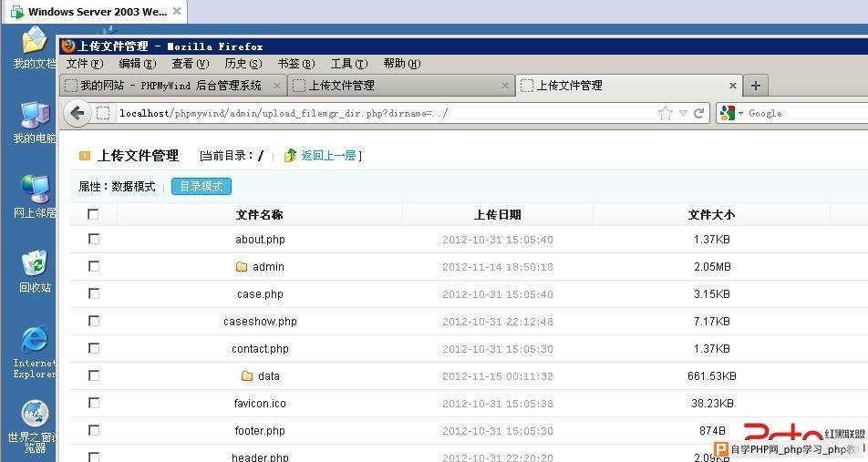Click the file name contact.php
868x462 pixels.
tap(260, 349)
